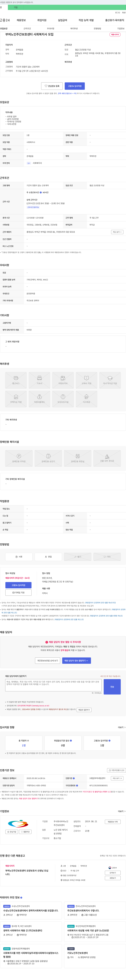Screen dimensions: 126x980
Task: Jump to the 복리후생 tab
Action: [x=74, y=29]
